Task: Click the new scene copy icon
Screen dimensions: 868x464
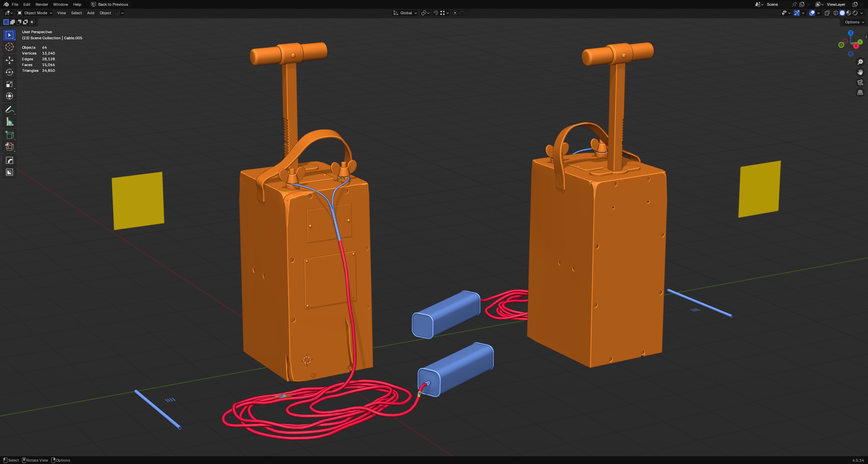Action: (x=802, y=4)
